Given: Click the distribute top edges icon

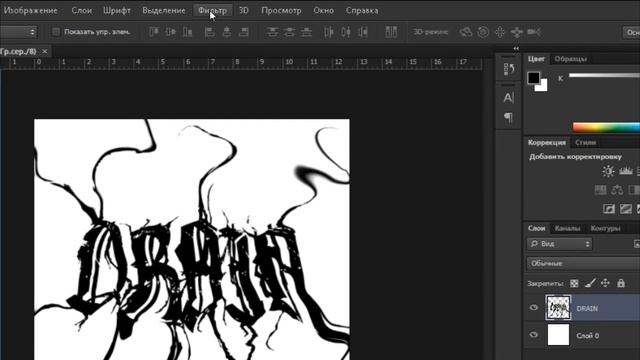Looking at the screenshot, I should (272, 32).
